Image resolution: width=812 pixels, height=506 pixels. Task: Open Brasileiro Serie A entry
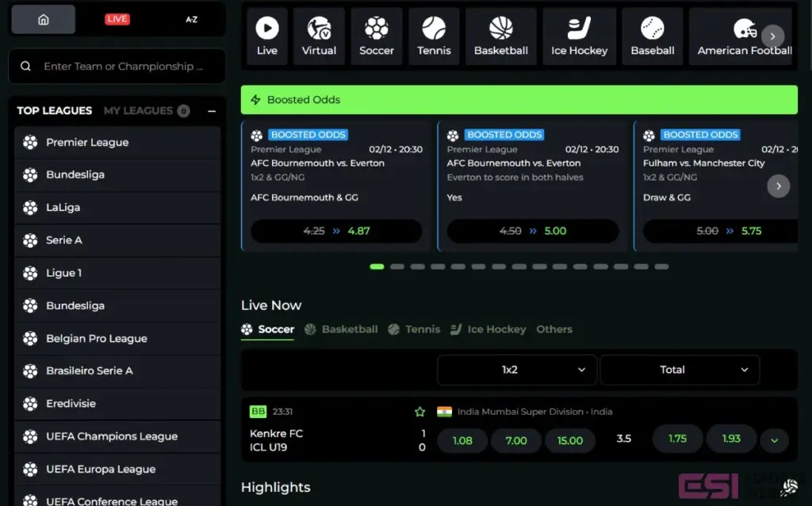(x=117, y=371)
